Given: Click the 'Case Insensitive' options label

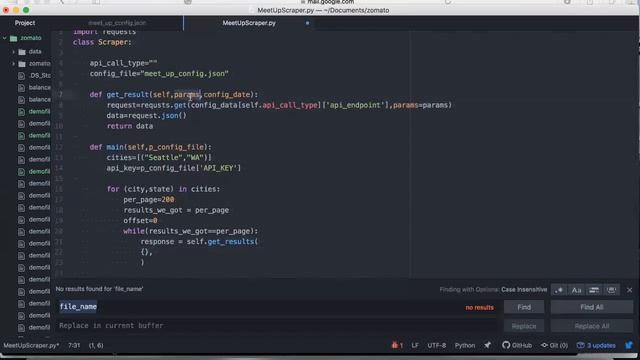Looking at the screenshot, I should coord(524,289).
